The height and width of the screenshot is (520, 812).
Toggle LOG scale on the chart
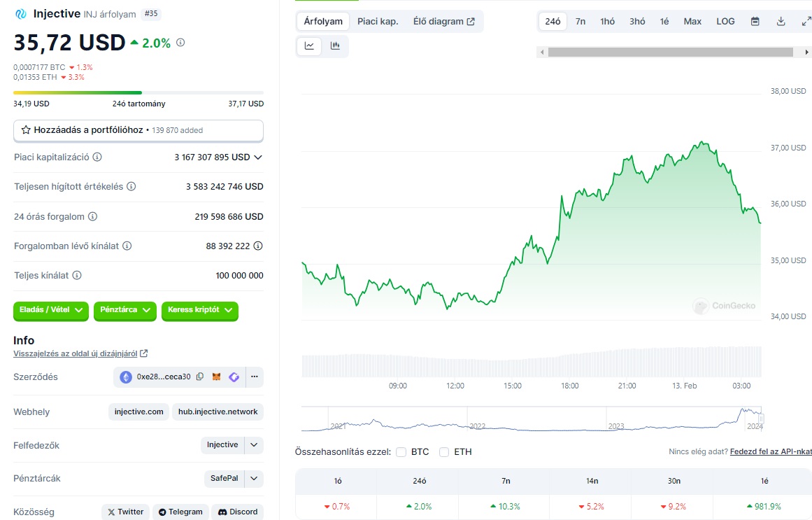[x=725, y=21]
